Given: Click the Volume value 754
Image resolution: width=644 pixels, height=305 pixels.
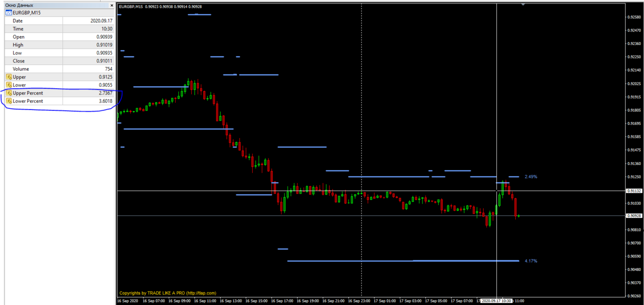Looking at the screenshot, I should (x=108, y=69).
